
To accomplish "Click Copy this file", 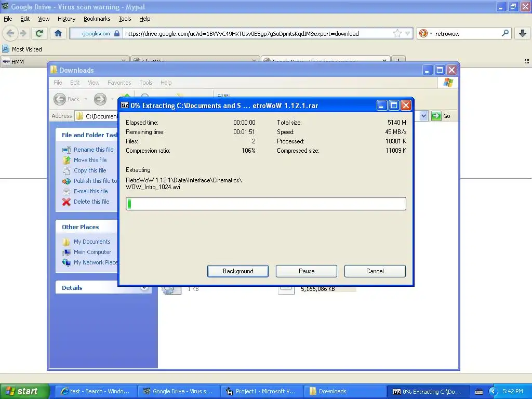I will (x=90, y=170).
